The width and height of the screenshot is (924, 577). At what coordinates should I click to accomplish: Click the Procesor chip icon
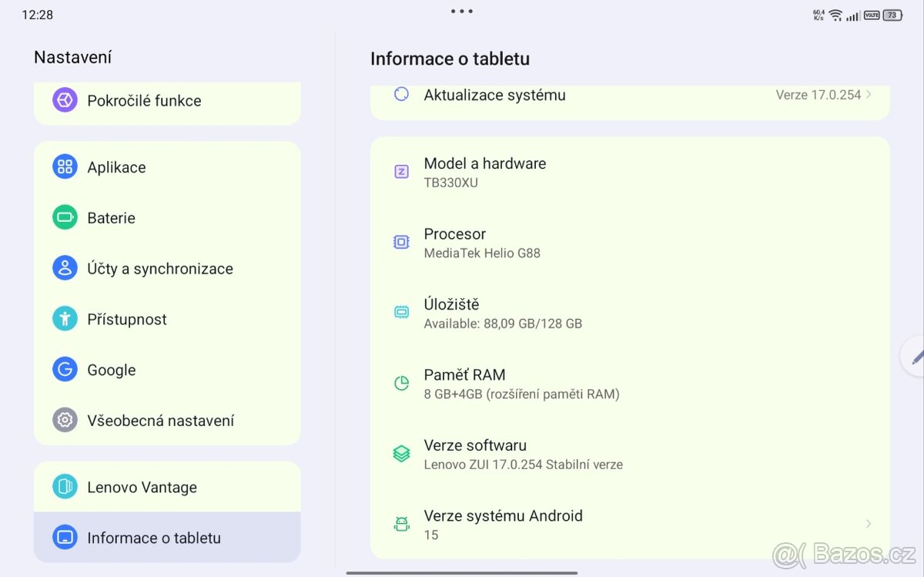400,242
